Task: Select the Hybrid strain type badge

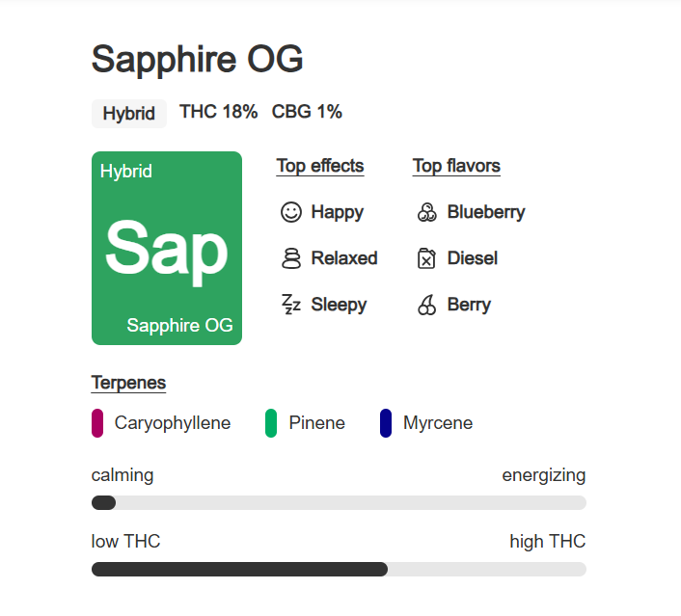Action: coord(129,114)
